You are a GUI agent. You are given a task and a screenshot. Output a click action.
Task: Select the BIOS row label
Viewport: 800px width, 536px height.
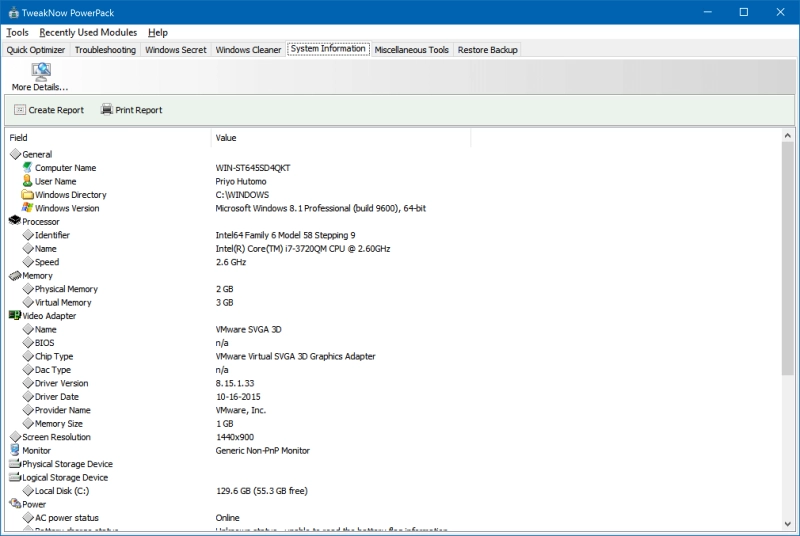44,343
